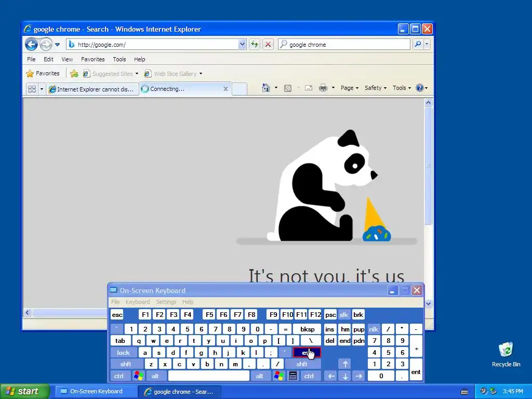The height and width of the screenshot is (399, 532).
Task: Click the green Refresh arrows icon
Action: pyautogui.click(x=255, y=45)
